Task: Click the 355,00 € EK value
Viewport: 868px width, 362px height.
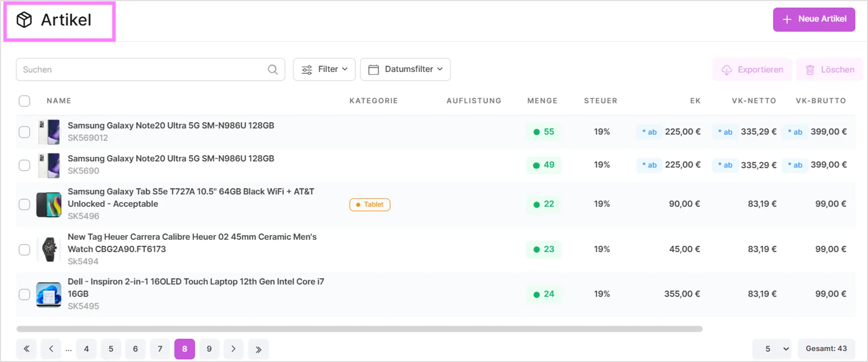Action: click(x=682, y=294)
